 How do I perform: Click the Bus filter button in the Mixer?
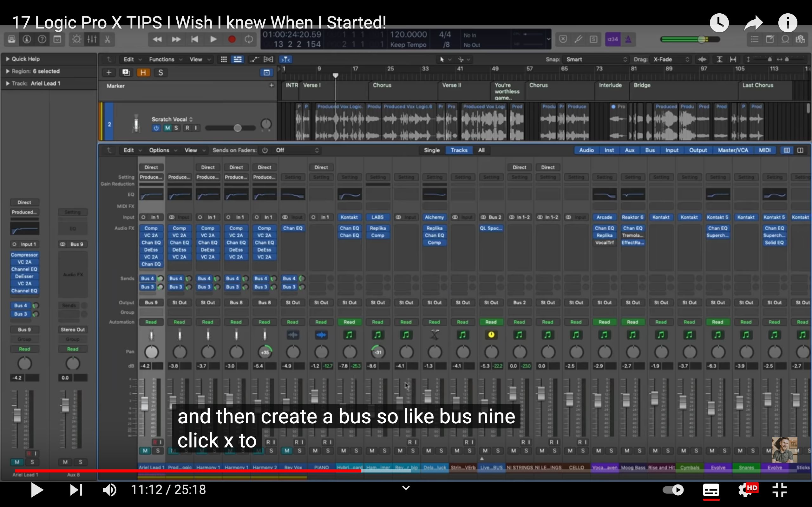coord(650,150)
